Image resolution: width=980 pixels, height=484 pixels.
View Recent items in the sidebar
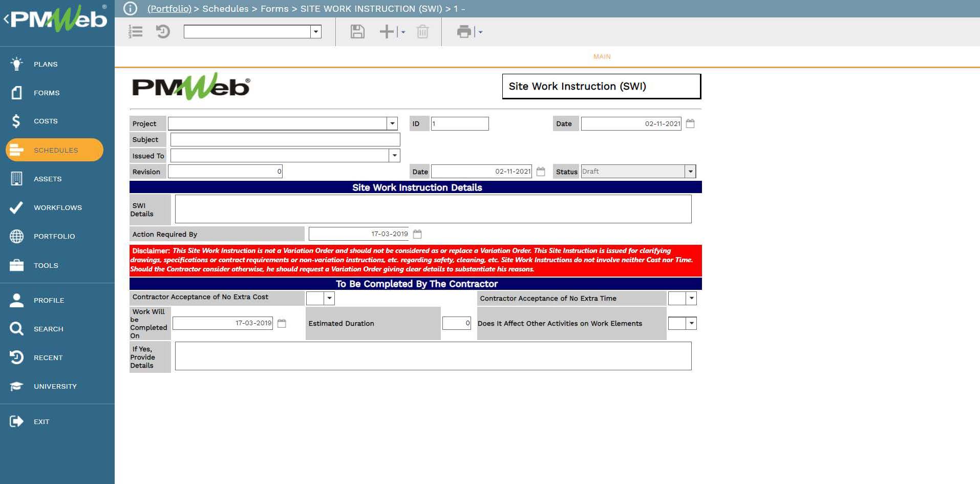[x=48, y=357]
